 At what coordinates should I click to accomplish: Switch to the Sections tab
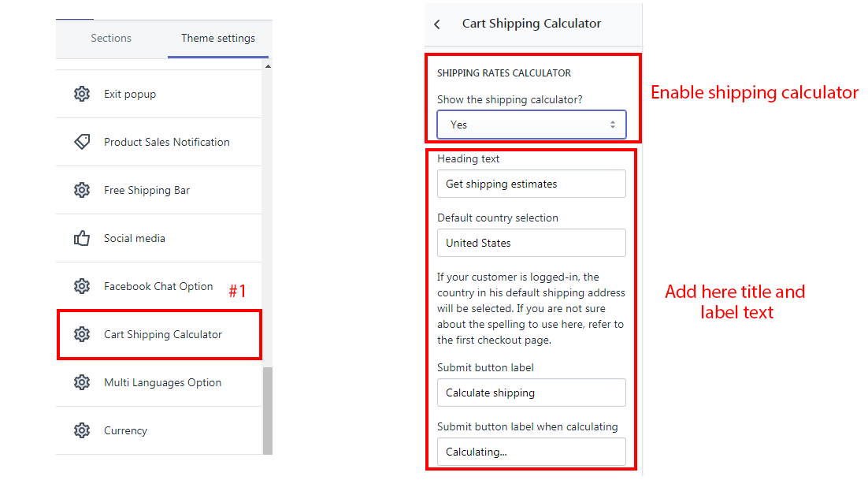pyautogui.click(x=111, y=38)
